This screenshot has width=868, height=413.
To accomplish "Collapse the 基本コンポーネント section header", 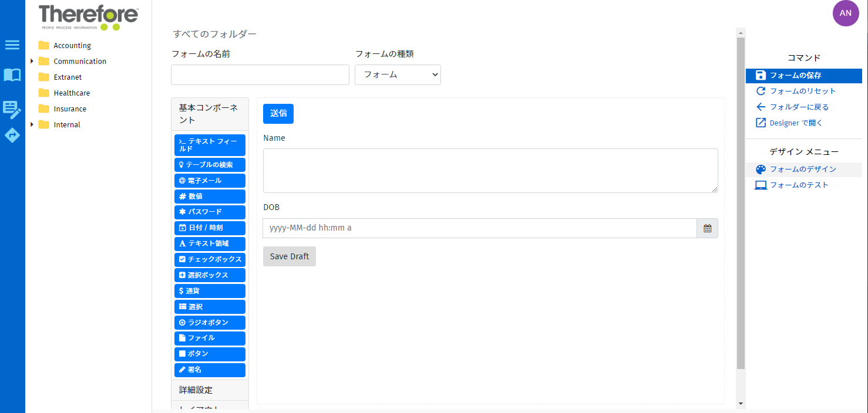I will click(x=210, y=114).
